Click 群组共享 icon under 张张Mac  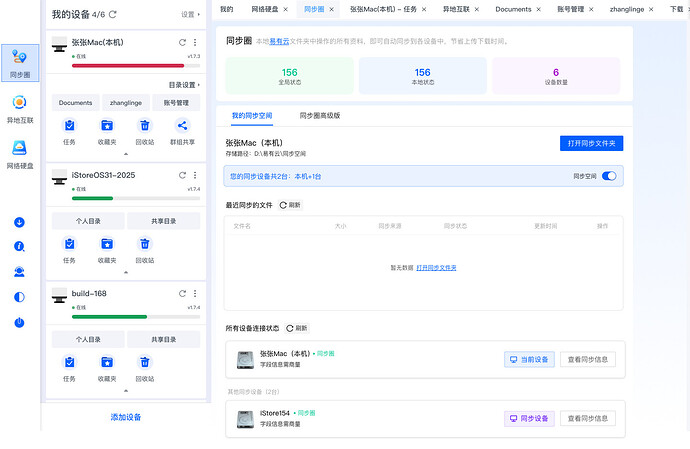point(182,126)
